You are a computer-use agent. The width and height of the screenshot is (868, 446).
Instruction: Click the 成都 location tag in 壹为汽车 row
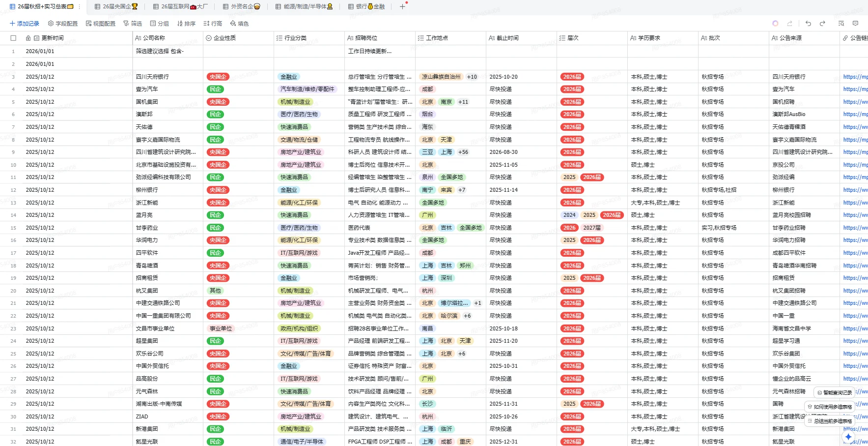pyautogui.click(x=427, y=89)
